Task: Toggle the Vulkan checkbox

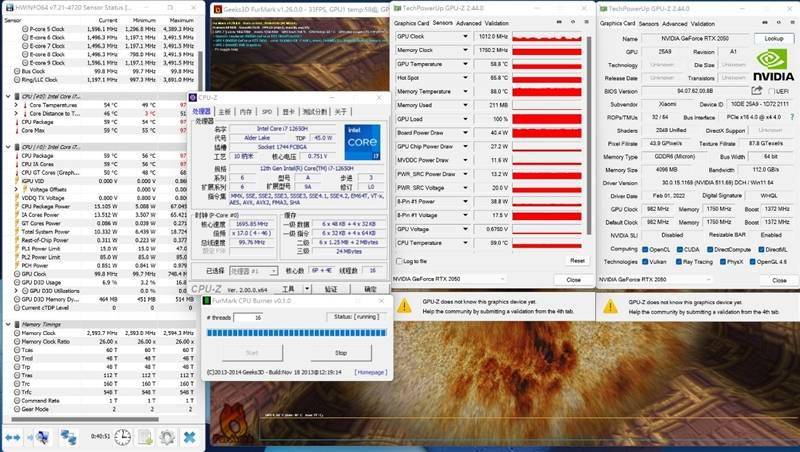Action: (x=645, y=262)
